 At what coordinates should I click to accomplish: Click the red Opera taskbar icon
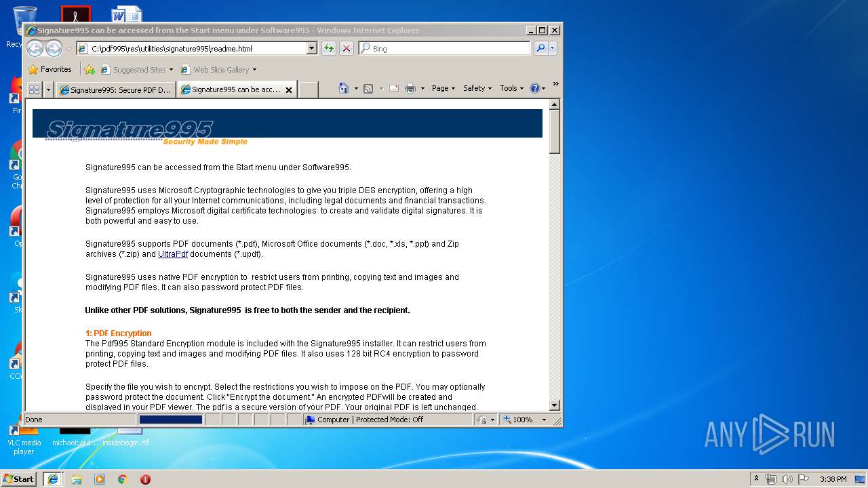click(145, 479)
